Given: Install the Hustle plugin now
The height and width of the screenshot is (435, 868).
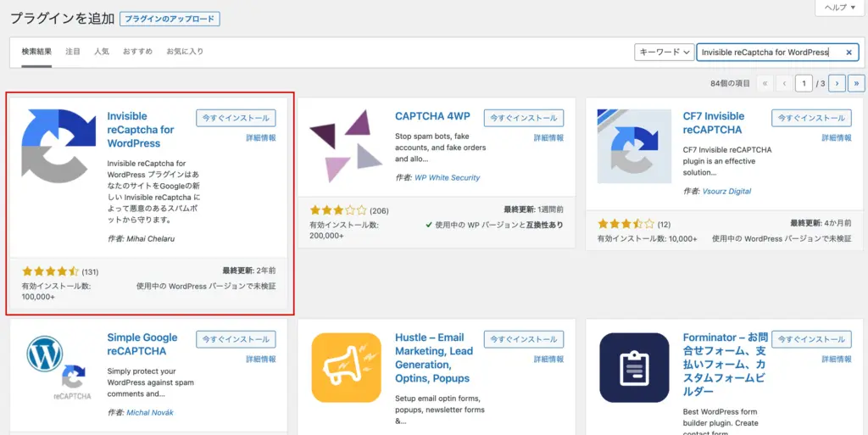Looking at the screenshot, I should click(x=524, y=339).
